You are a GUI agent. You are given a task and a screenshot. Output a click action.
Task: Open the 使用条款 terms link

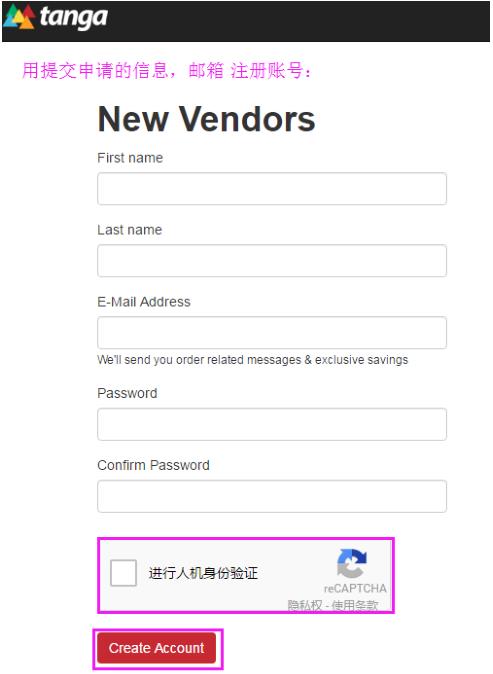coord(355,605)
